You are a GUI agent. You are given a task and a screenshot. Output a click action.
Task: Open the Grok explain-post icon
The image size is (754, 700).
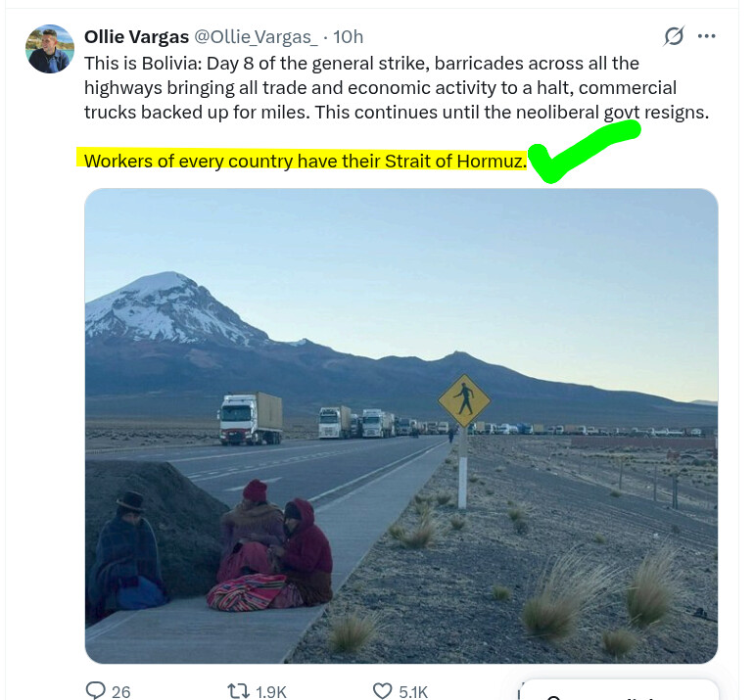674,36
